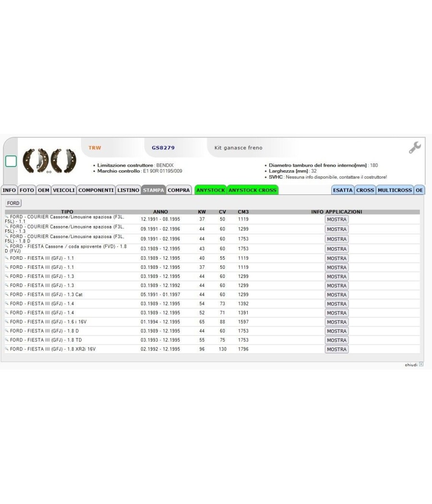The image size is (432, 504).
Task: Click the CV column header
Action: click(x=222, y=212)
